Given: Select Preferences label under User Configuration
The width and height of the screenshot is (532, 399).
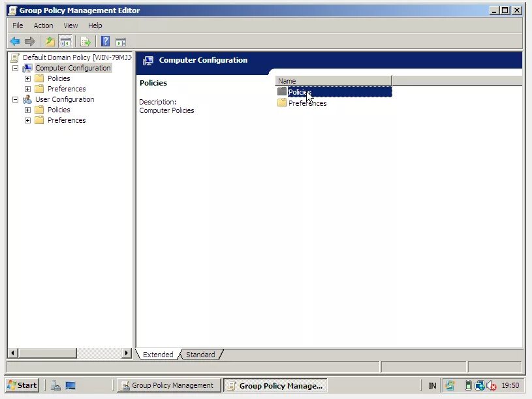Looking at the screenshot, I should (x=67, y=120).
